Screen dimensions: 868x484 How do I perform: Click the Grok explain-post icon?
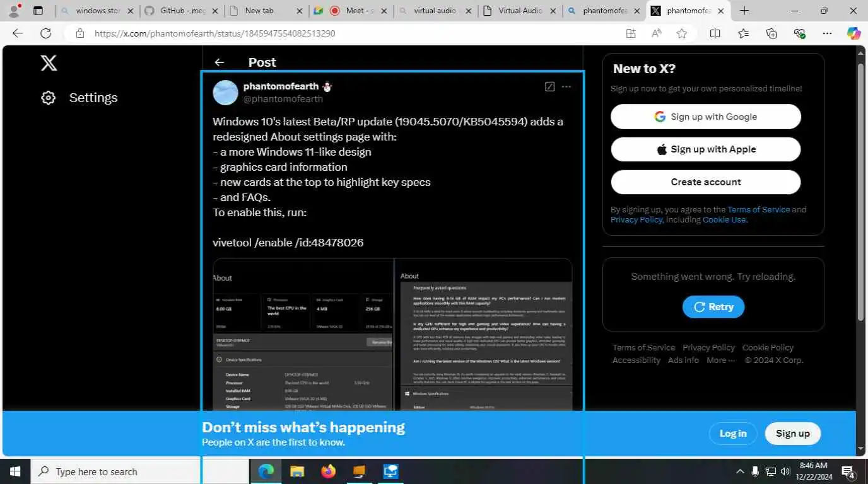(549, 86)
